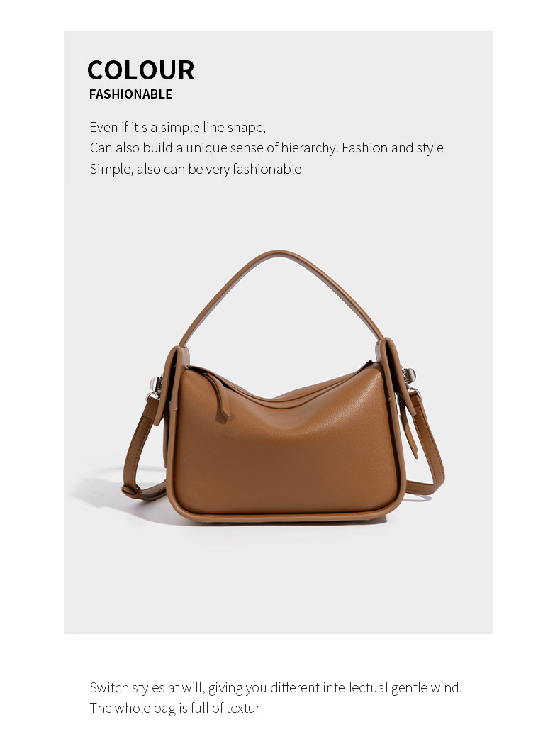Click the COLOUR heading text
Viewport: 560px width, 744px height.
(x=141, y=70)
